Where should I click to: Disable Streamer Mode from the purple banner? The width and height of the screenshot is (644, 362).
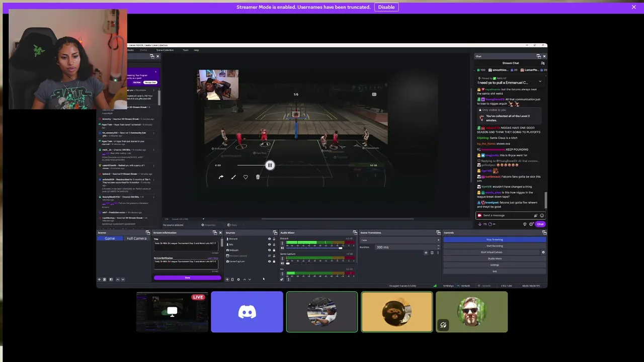pyautogui.click(x=386, y=7)
